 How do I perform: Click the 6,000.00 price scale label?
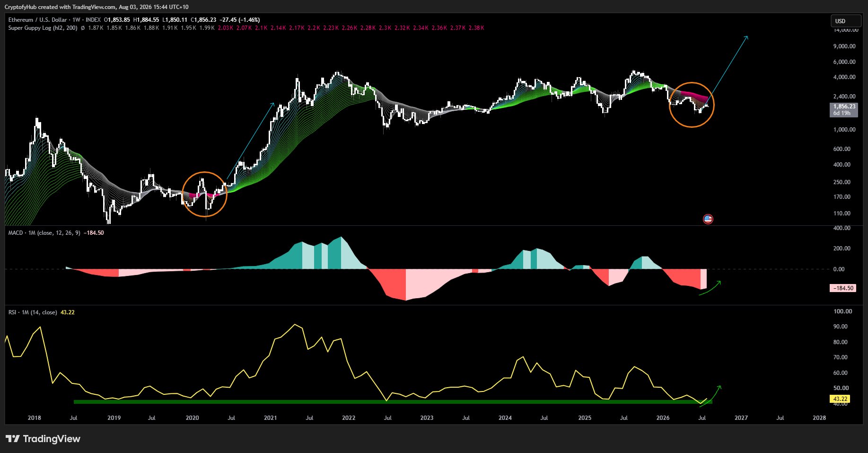tap(844, 62)
